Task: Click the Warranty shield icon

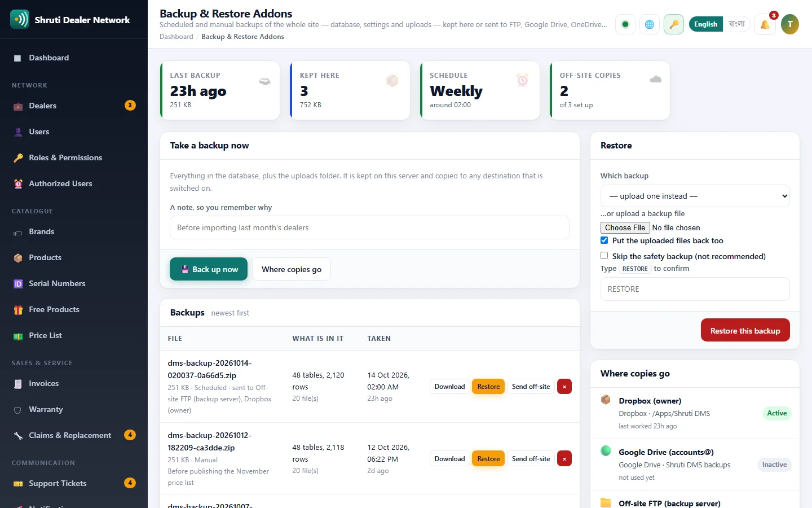Action: click(18, 410)
